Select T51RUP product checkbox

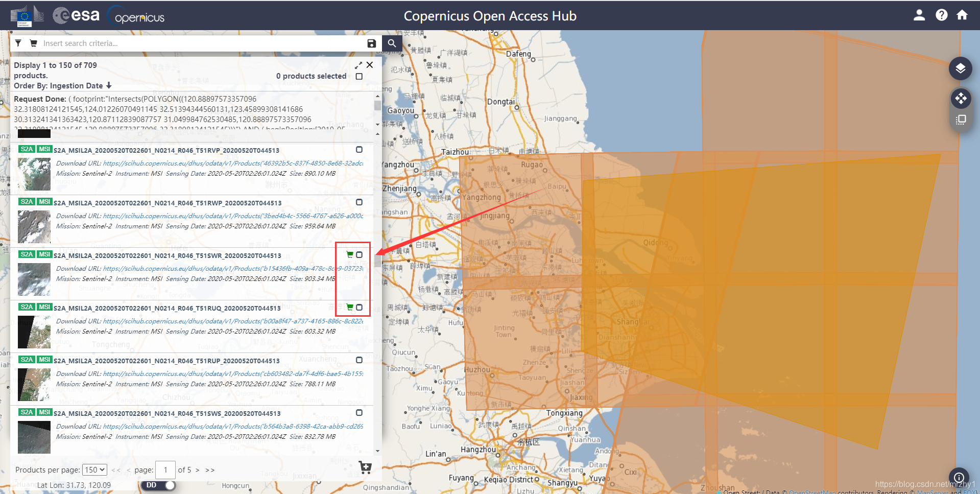[359, 360]
